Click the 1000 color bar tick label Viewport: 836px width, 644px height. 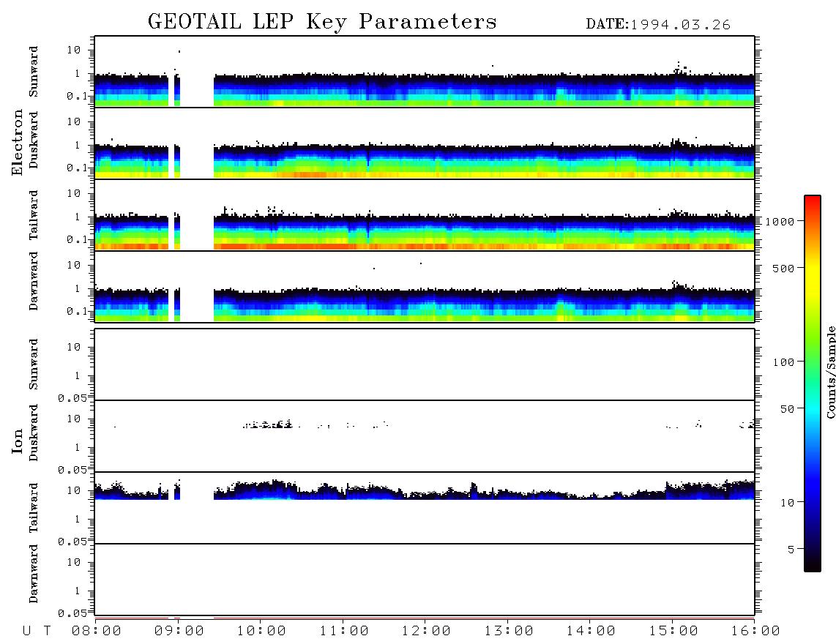coord(780,222)
